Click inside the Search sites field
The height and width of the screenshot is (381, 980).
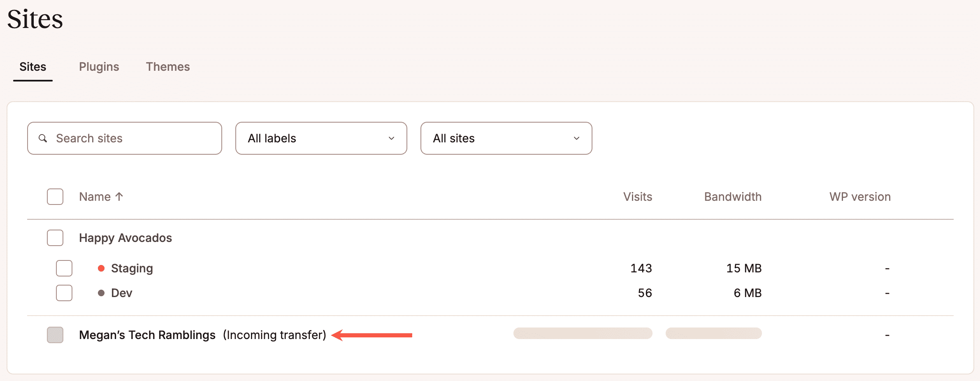pyautogui.click(x=123, y=138)
